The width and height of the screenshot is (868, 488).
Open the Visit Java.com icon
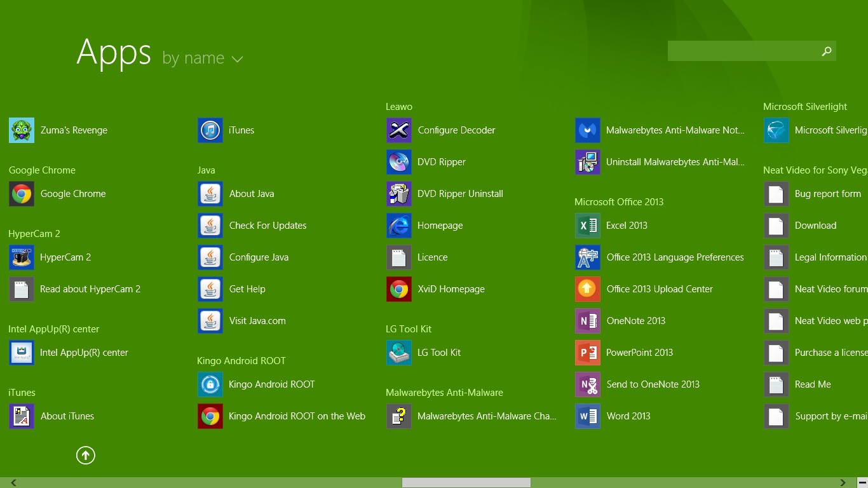[x=210, y=321]
